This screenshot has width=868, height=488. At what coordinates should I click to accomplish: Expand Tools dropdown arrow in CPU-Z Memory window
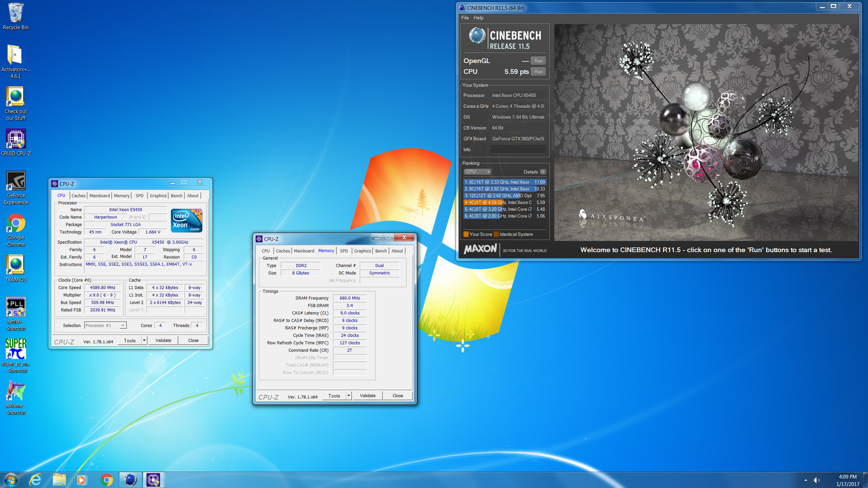point(349,395)
